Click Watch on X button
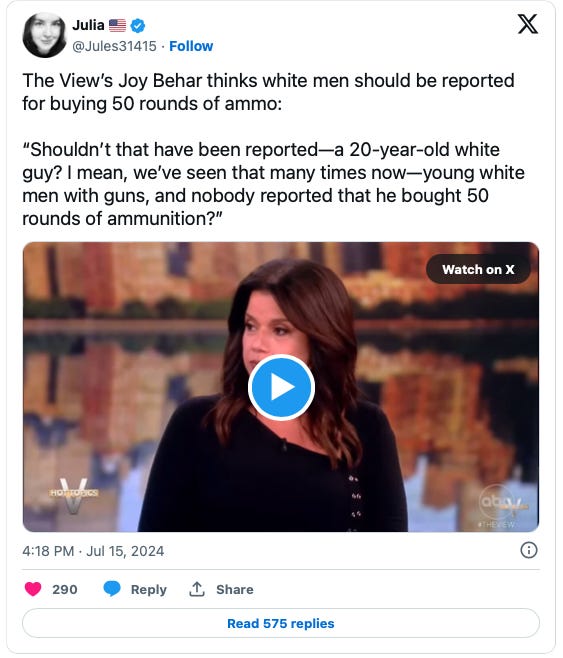 coord(478,269)
